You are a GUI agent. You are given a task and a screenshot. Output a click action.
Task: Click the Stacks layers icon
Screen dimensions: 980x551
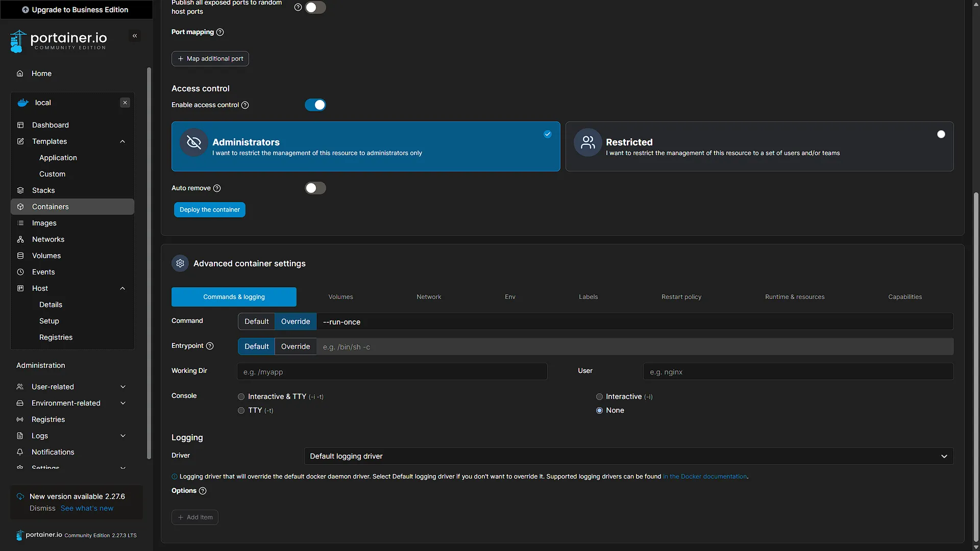(20, 190)
